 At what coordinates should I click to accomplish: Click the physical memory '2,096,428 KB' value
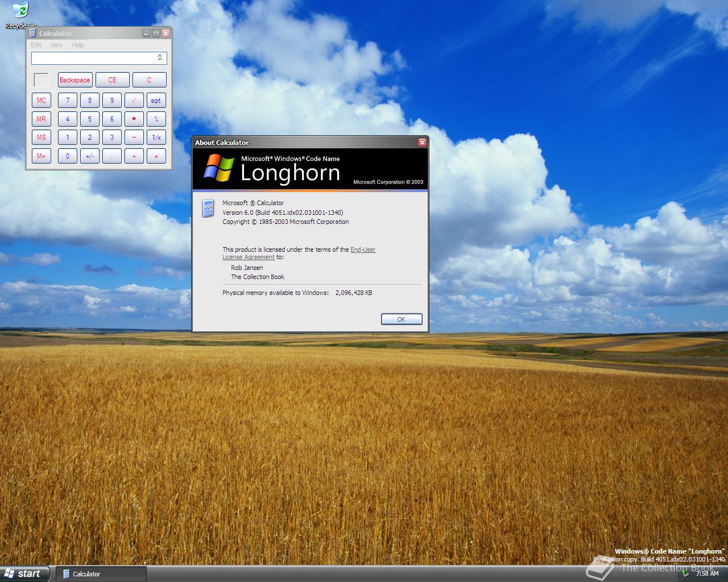click(x=354, y=293)
